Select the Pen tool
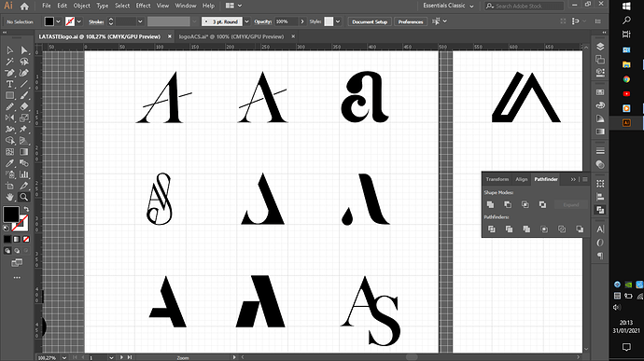644x361 pixels. click(x=9, y=73)
